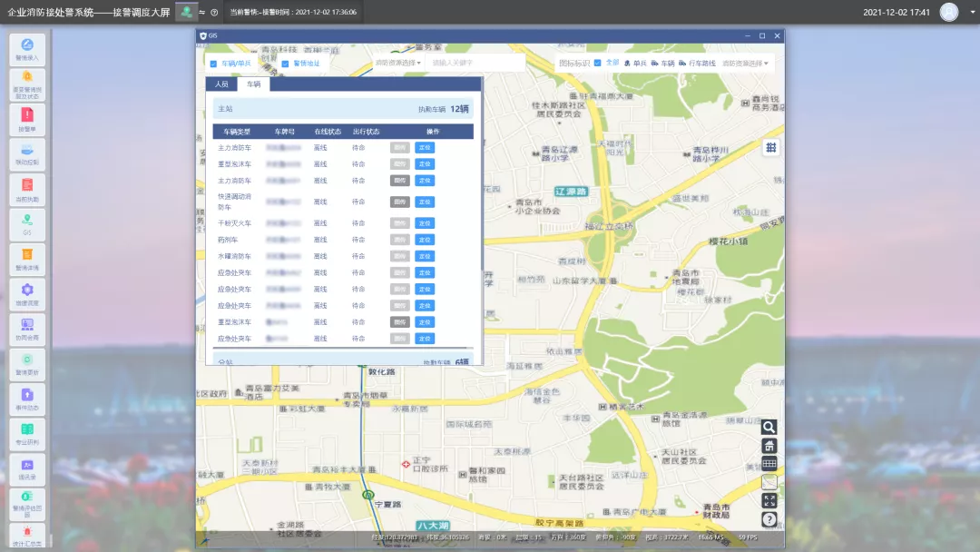Viewport: 980px width, 552px height.
Task: Maximize the GIS window
Action: coord(762,36)
